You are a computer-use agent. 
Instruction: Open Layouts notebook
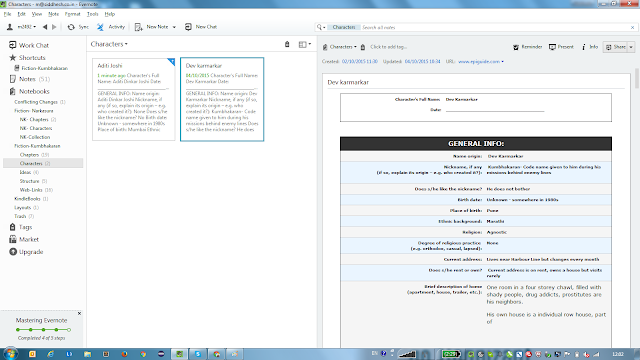(27, 208)
